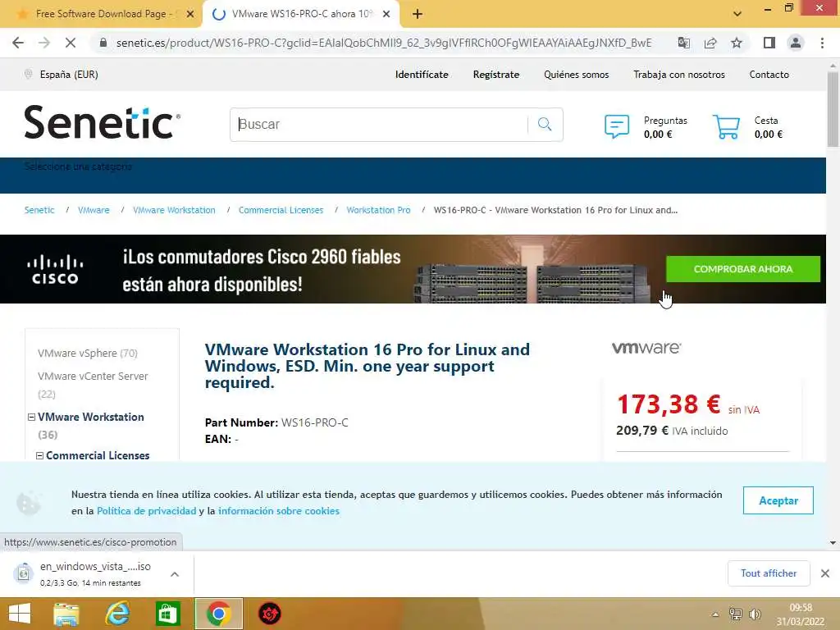Open the Preguntas chat icon
Image resolution: width=840 pixels, height=630 pixels.
coord(617,126)
